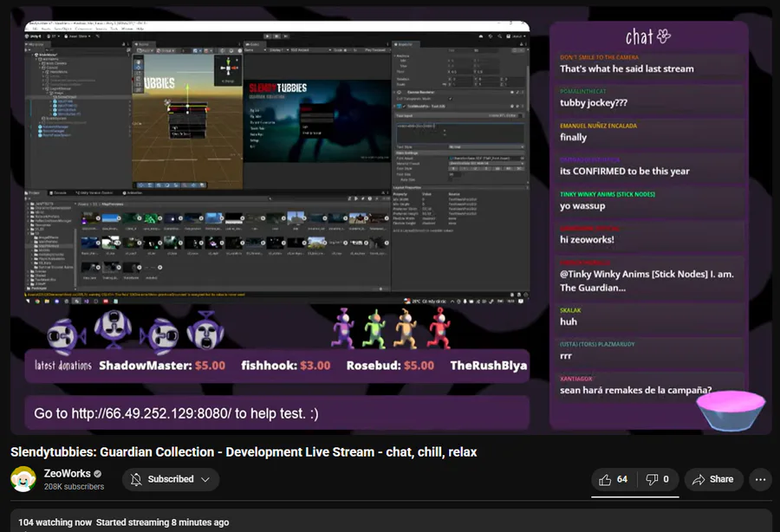Image resolution: width=780 pixels, height=532 pixels.
Task: Click the 104 watching now description box
Action: (391, 521)
